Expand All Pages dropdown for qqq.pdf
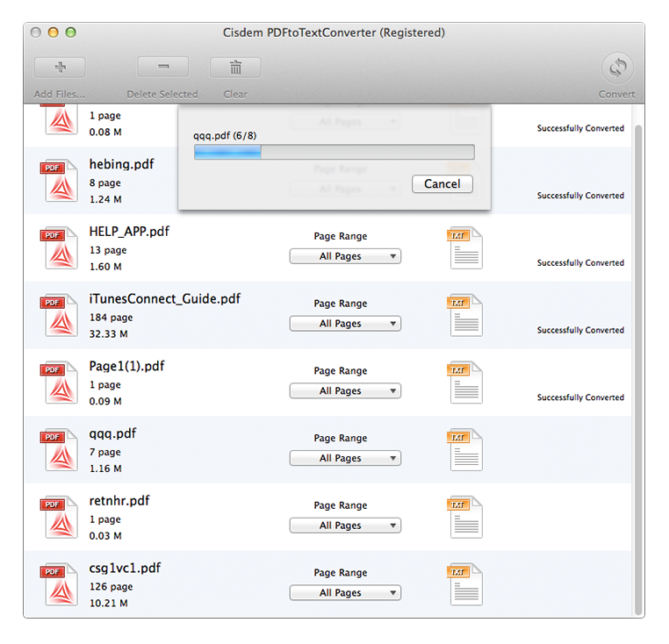Viewport: 669px width, 644px height. point(345,458)
